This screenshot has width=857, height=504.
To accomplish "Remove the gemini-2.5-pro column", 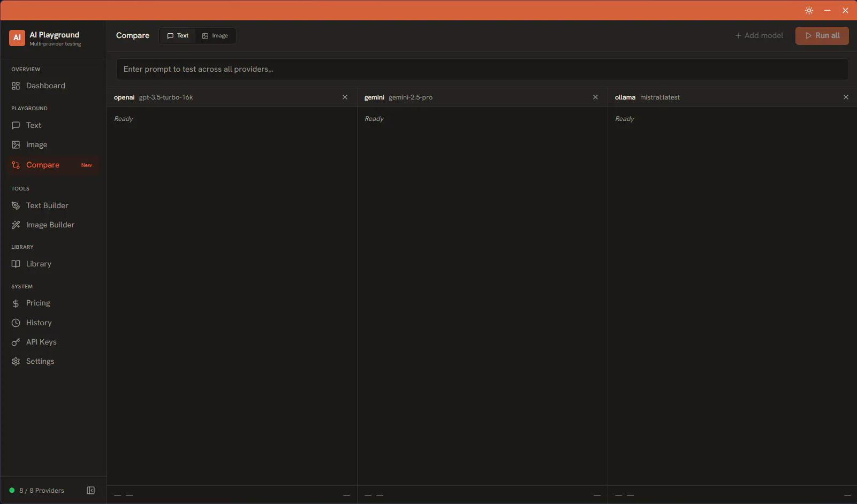I will (x=595, y=97).
